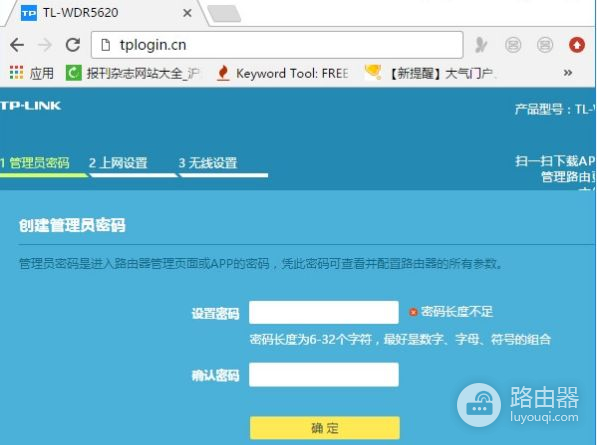Select step 1 管理员密码 tab
597x445 pixels.
[35, 163]
